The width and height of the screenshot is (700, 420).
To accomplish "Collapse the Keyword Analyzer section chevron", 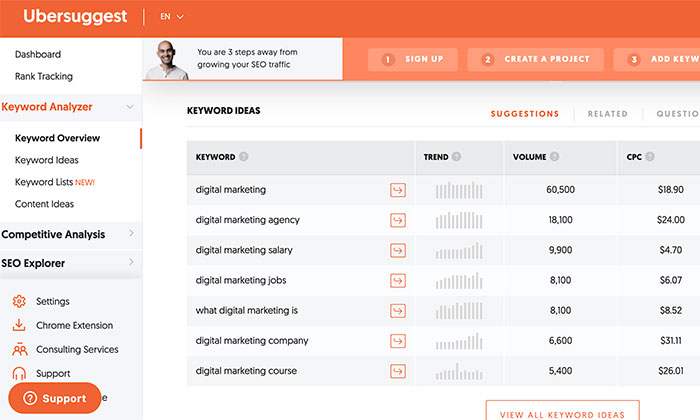I will click(x=130, y=107).
